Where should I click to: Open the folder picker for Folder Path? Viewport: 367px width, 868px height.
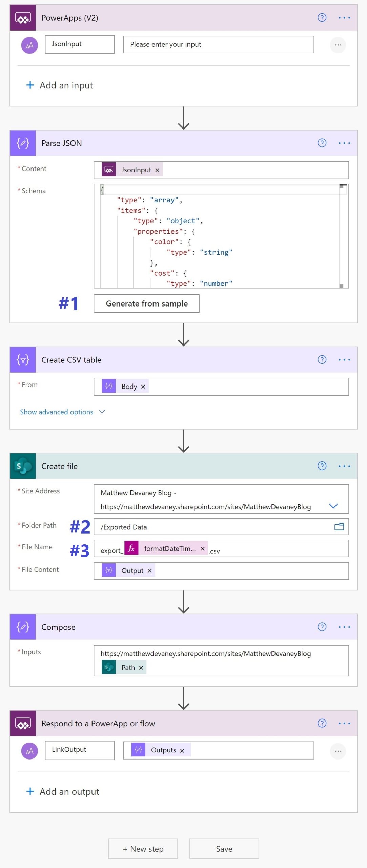(x=339, y=527)
